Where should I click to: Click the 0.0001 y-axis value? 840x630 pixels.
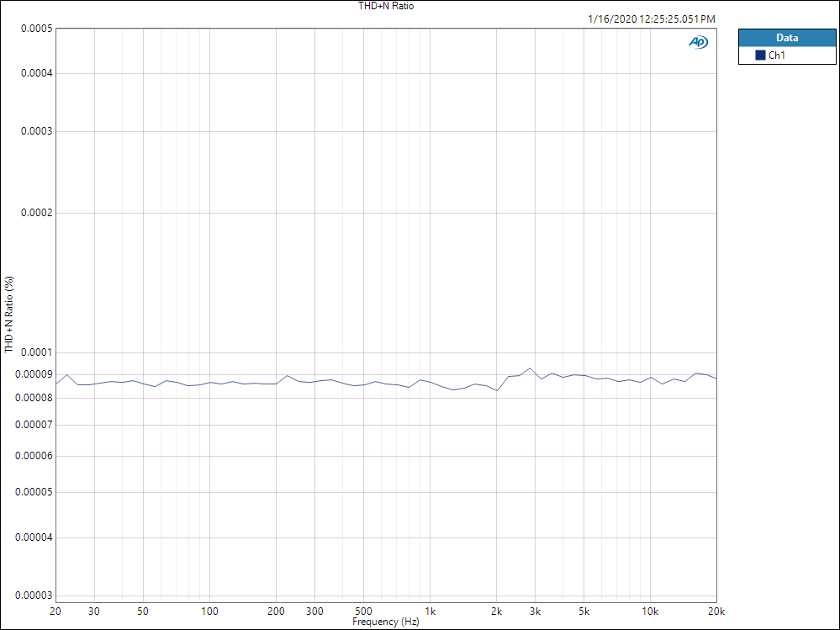pos(37,352)
